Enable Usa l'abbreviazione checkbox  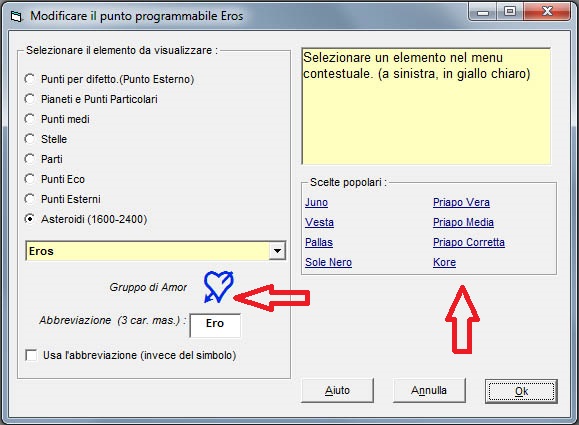(31, 355)
